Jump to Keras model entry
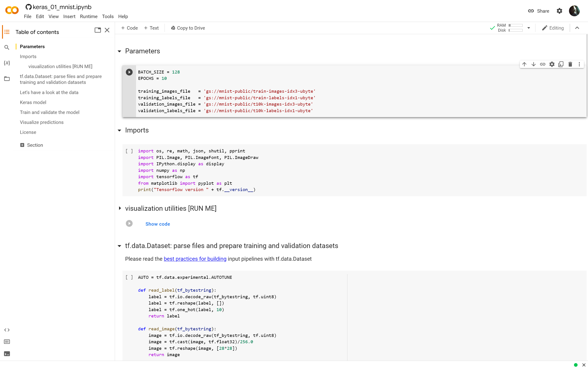This screenshot has width=588, height=369. click(x=33, y=102)
